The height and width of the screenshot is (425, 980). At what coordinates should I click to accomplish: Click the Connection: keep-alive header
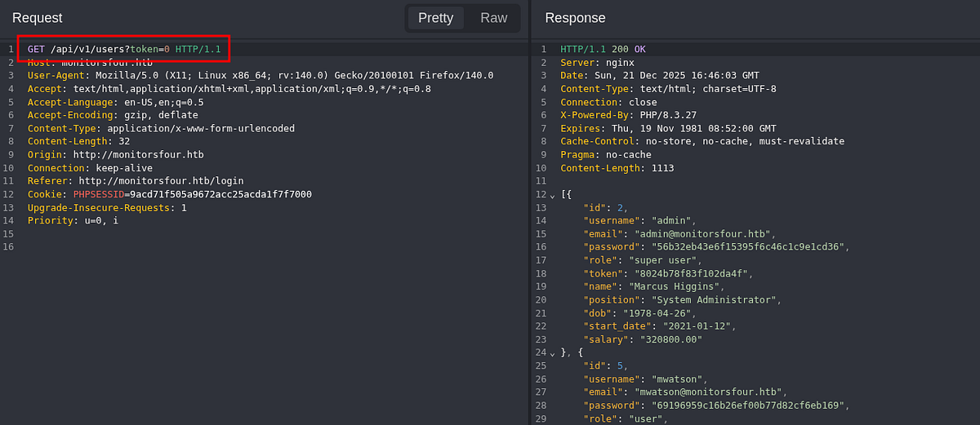point(90,168)
